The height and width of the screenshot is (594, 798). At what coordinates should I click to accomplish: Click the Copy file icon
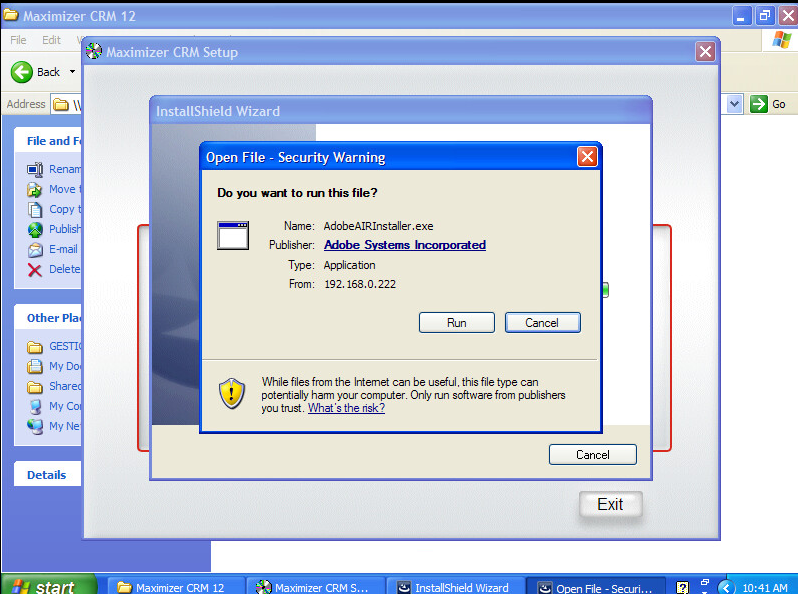pos(35,209)
